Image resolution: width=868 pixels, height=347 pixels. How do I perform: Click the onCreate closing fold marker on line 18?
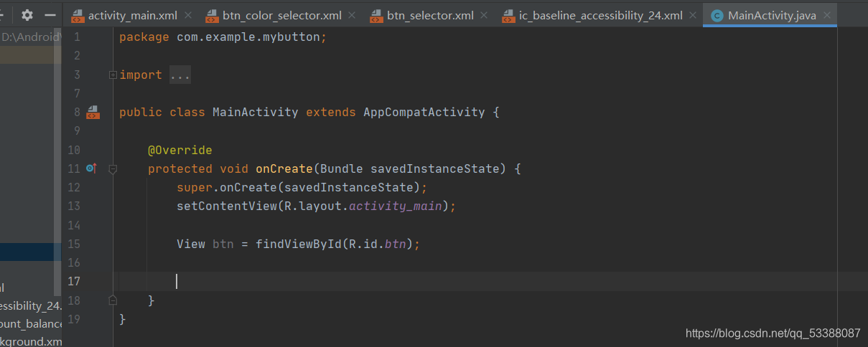[x=112, y=300]
